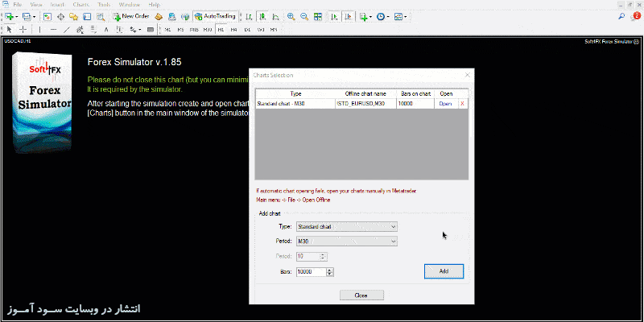
Task: Click the 'Bars on chart' column header
Action: click(x=415, y=93)
